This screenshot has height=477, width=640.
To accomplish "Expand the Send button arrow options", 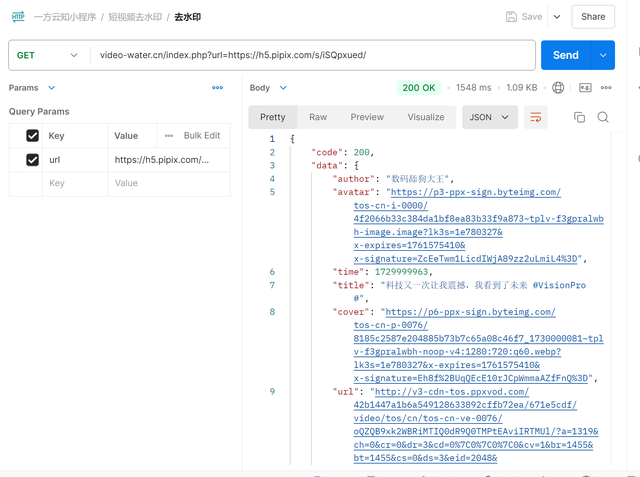I will (603, 55).
